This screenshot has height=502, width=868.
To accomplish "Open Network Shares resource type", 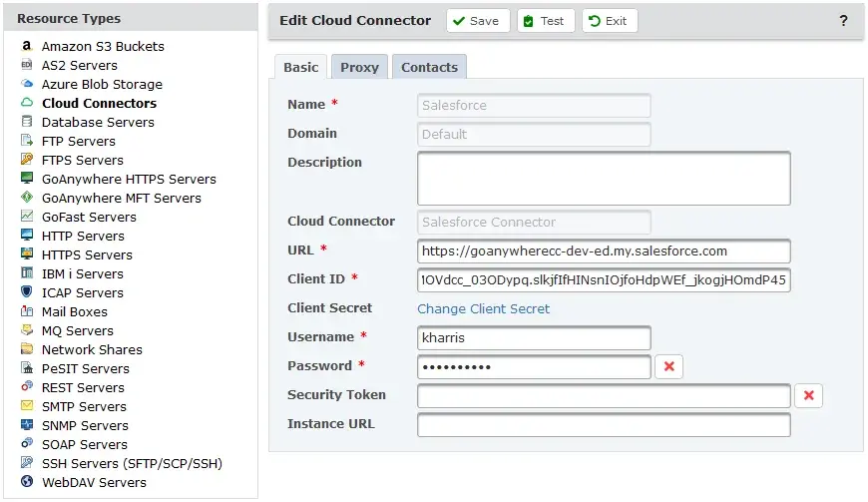I will 92,349.
